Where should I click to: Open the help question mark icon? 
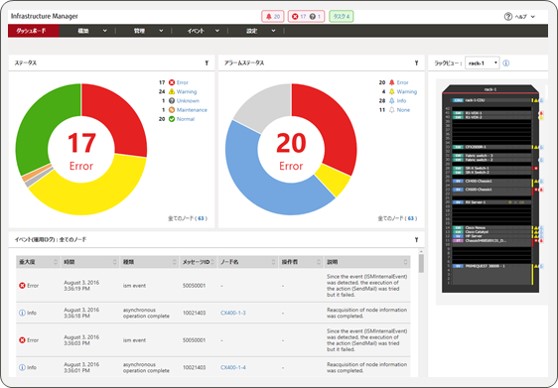[x=508, y=16]
